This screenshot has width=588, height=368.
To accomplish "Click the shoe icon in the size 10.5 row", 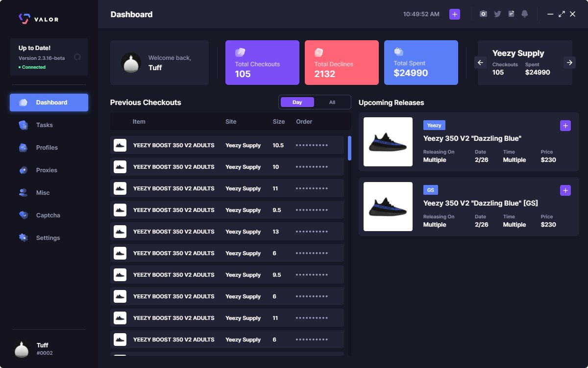I will [x=120, y=145].
